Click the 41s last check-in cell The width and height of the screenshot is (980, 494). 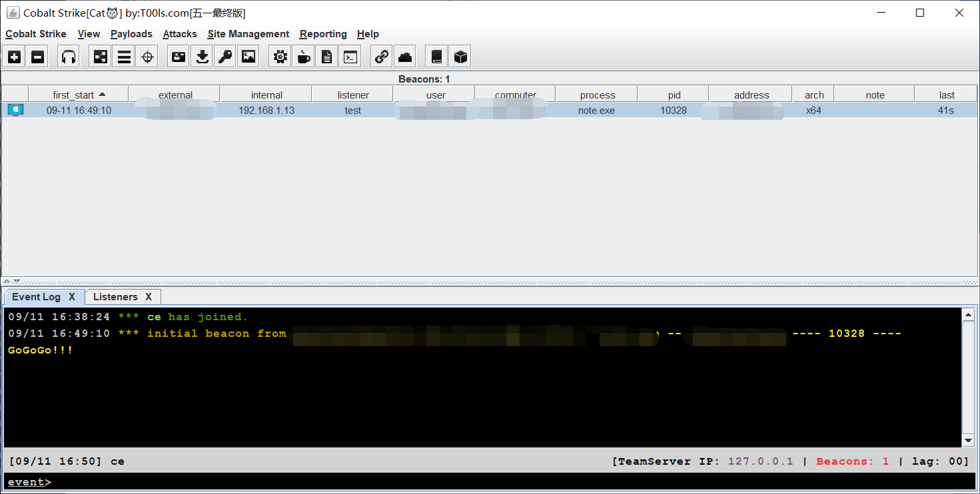pos(946,111)
